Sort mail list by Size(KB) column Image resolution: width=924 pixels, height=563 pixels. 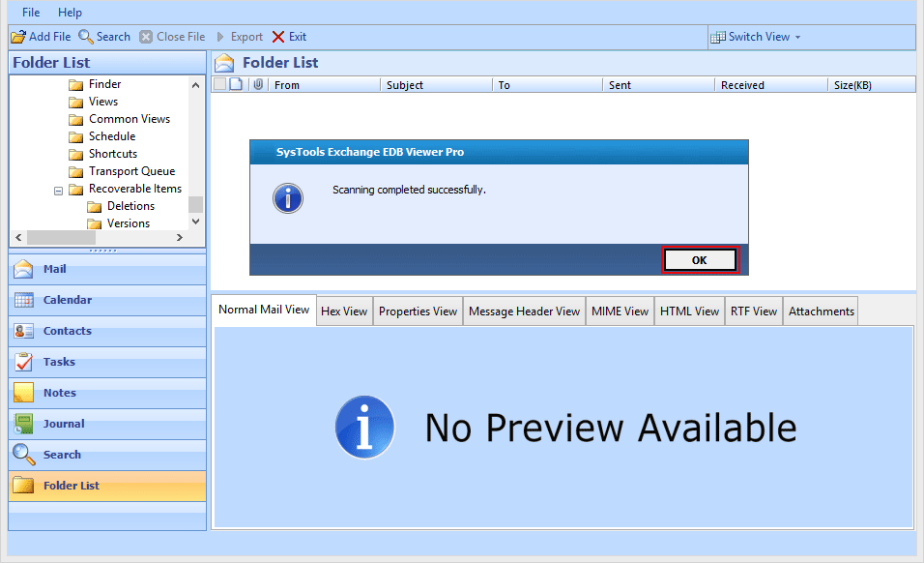(872, 85)
